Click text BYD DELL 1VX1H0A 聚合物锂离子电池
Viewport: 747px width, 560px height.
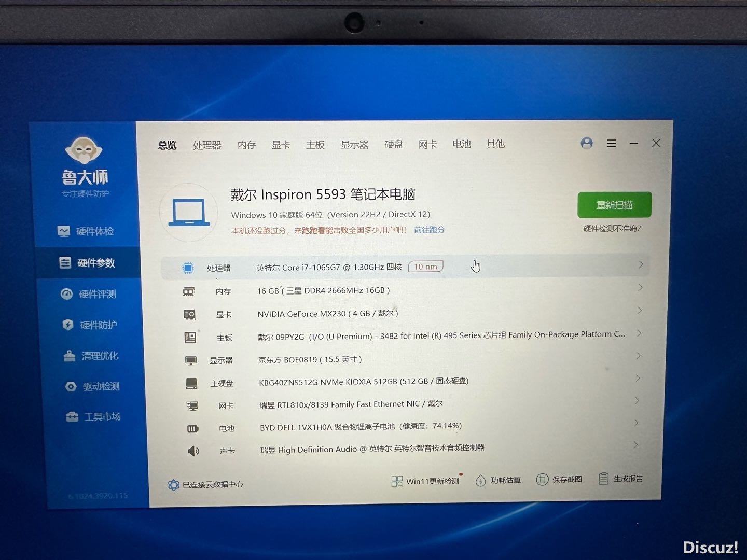coord(327,427)
